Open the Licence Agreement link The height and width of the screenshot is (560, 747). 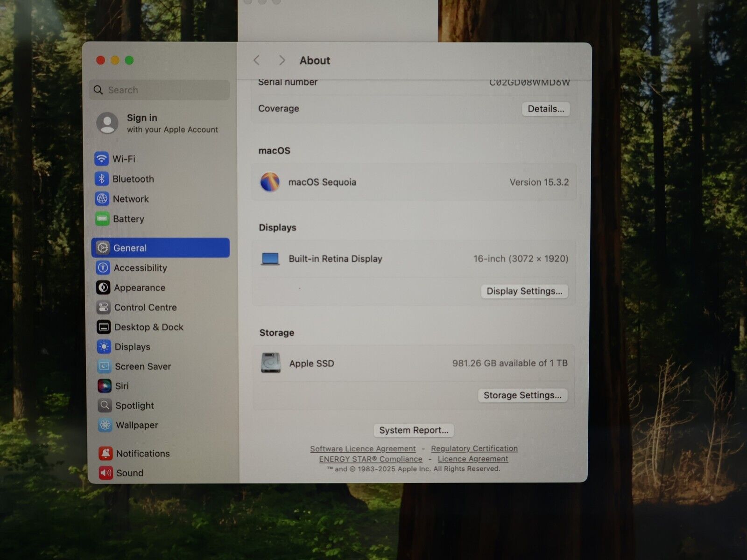473,459
